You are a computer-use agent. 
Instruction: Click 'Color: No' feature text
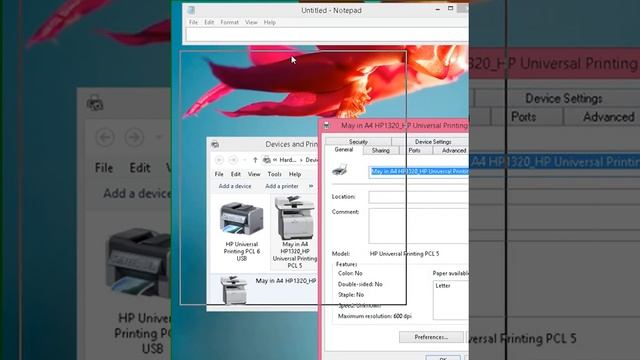[350, 273]
